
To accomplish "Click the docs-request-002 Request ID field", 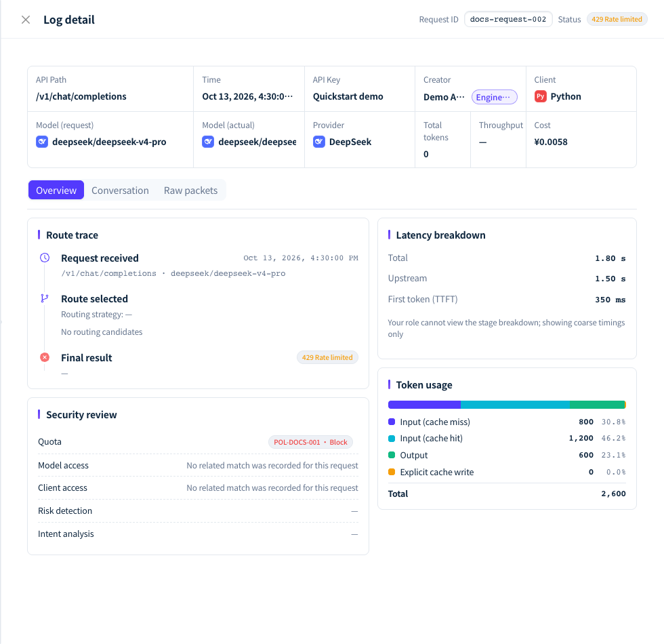I will click(x=508, y=19).
